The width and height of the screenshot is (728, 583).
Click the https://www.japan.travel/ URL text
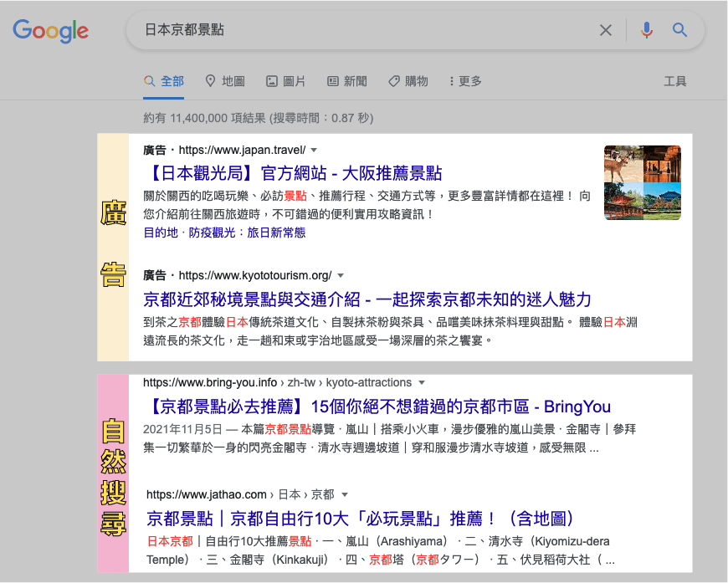pos(243,150)
